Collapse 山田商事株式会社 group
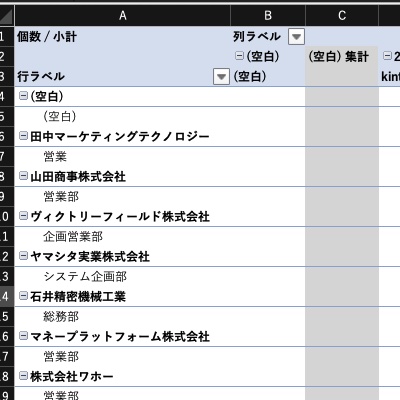The width and height of the screenshot is (400, 400). (23, 176)
